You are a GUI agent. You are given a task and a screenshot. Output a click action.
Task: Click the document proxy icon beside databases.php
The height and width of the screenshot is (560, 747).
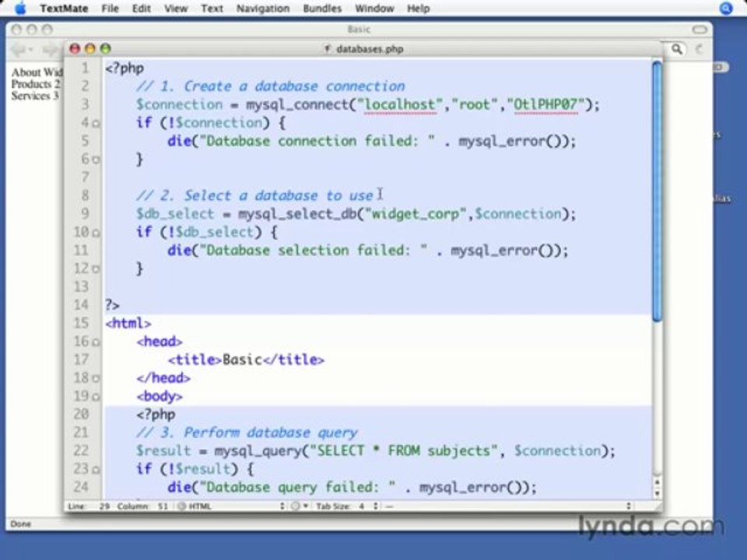pos(328,48)
